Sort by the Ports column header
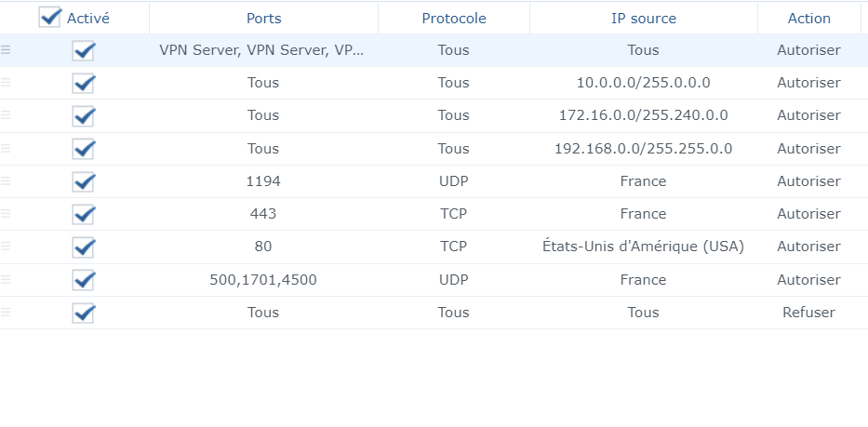Viewport: 868px width, 427px height. (x=263, y=18)
